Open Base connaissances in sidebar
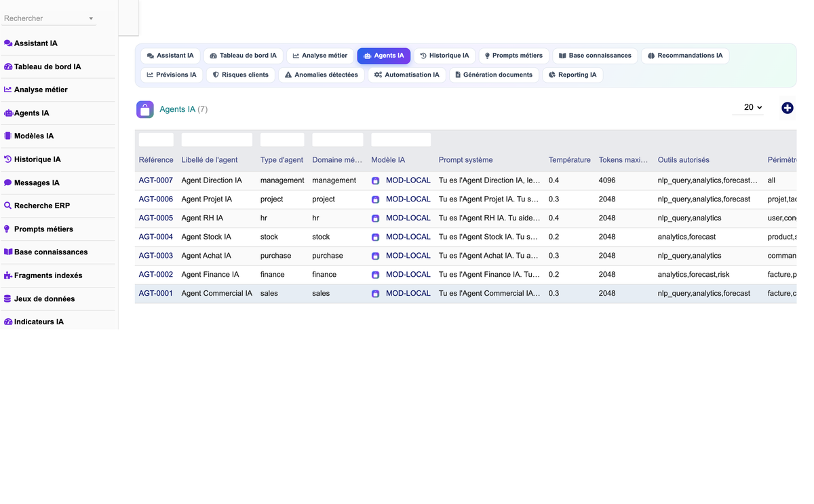The width and height of the screenshot is (814, 504). click(x=45, y=252)
